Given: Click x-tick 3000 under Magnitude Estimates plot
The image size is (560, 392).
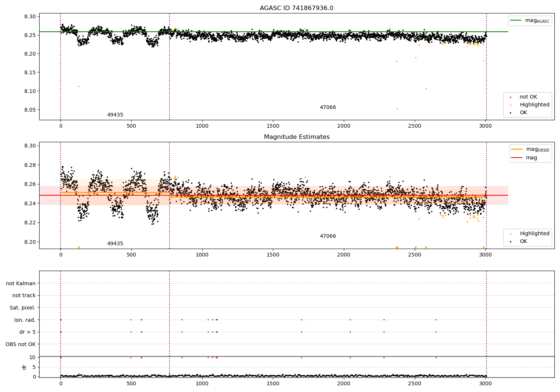Looking at the screenshot, I should tap(485, 255).
